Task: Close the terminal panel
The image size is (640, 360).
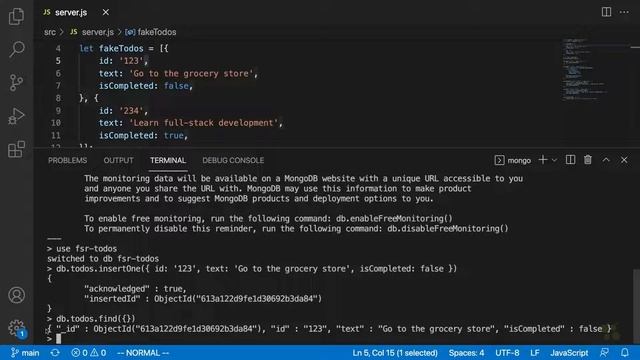Action: [x=624, y=160]
